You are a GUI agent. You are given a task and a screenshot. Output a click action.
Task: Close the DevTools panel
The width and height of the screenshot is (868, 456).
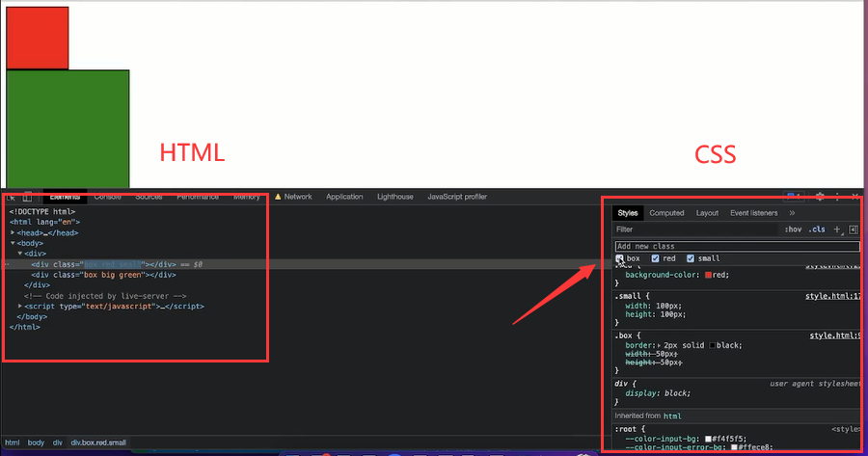855,197
